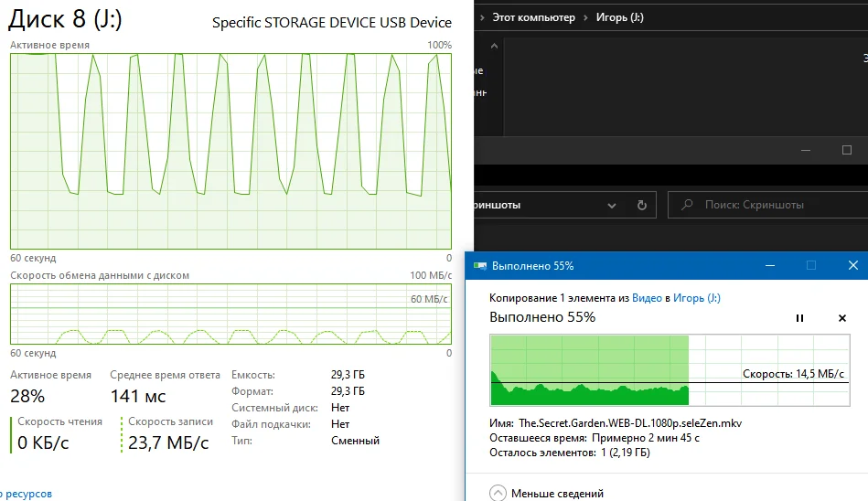Expand chevron before Этот компьютер breadcrumb
This screenshot has width=868, height=501.
[480, 17]
